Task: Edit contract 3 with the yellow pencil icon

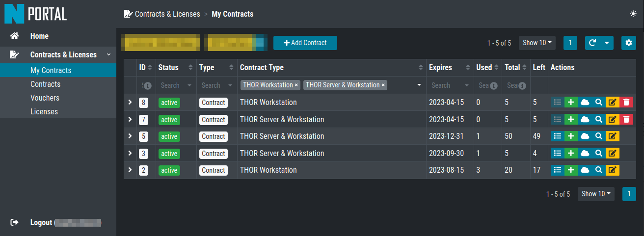Action: tap(612, 154)
